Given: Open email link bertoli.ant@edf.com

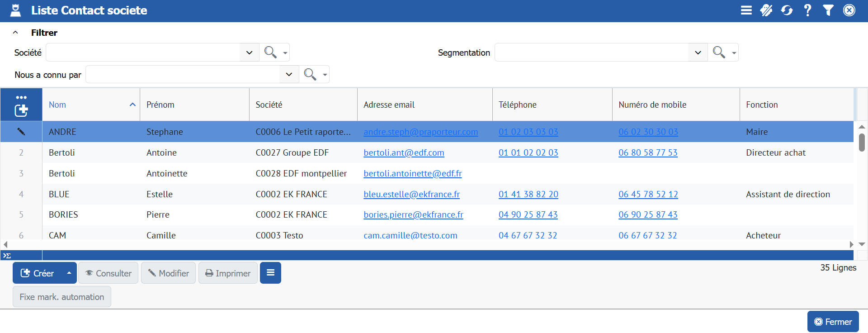Looking at the screenshot, I should [404, 153].
